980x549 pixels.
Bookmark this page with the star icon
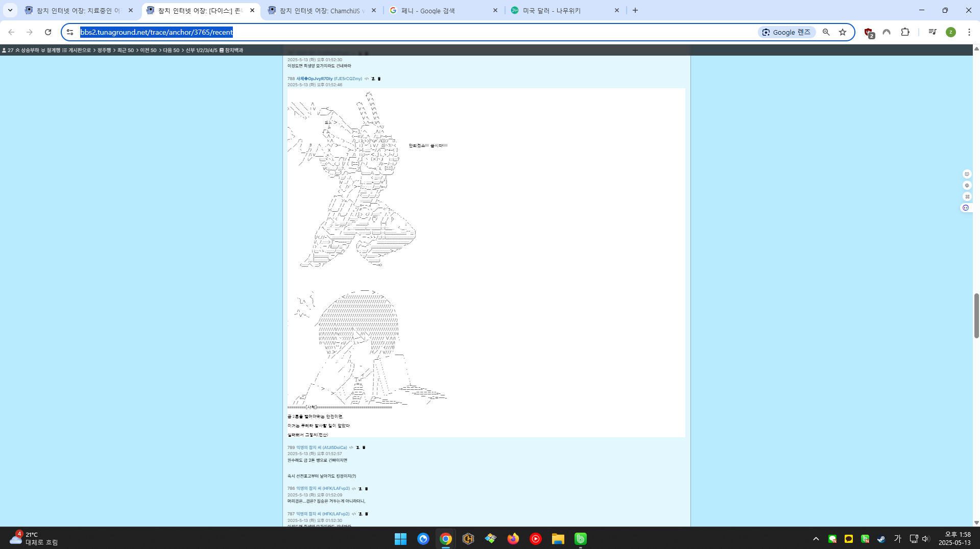pyautogui.click(x=843, y=32)
